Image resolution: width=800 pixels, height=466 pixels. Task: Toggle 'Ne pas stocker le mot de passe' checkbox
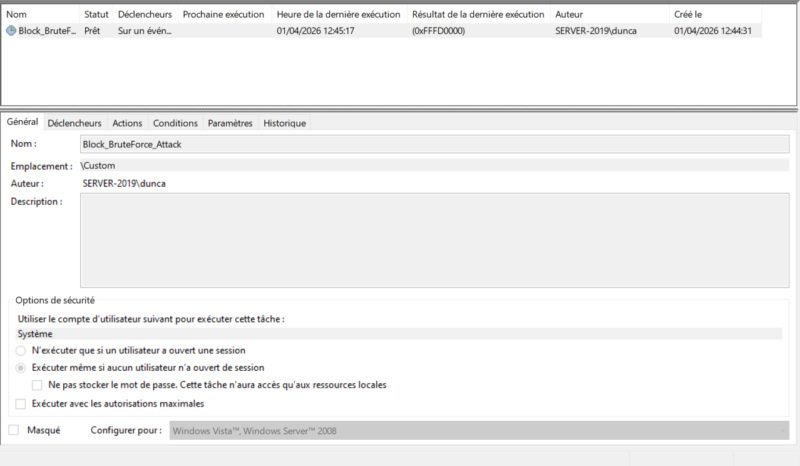pos(37,385)
